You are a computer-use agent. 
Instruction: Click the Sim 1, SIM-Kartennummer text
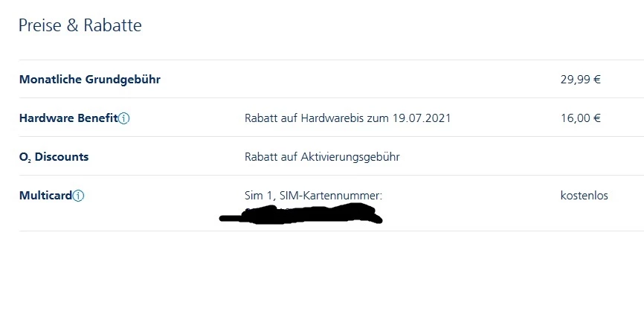(313, 196)
